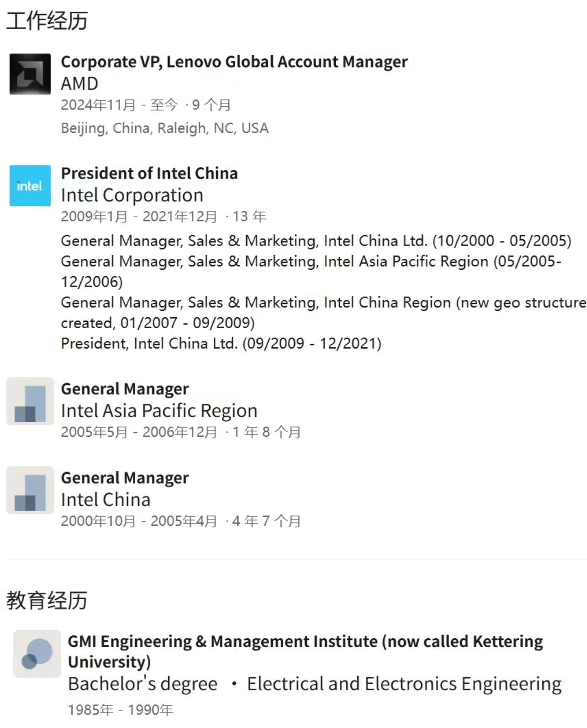Image resolution: width=587 pixels, height=728 pixels.
Task: Click the GMI Engineering & Management Institute title
Action: pyautogui.click(x=305, y=651)
